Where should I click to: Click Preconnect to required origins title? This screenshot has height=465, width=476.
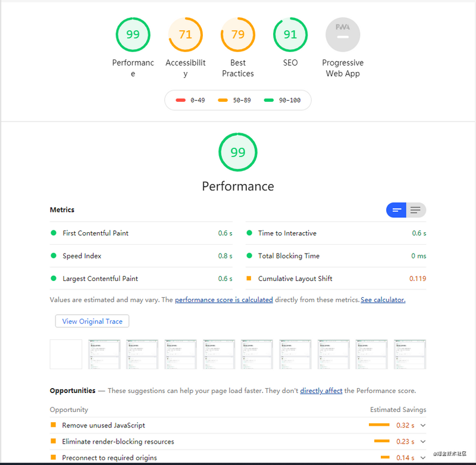click(109, 457)
